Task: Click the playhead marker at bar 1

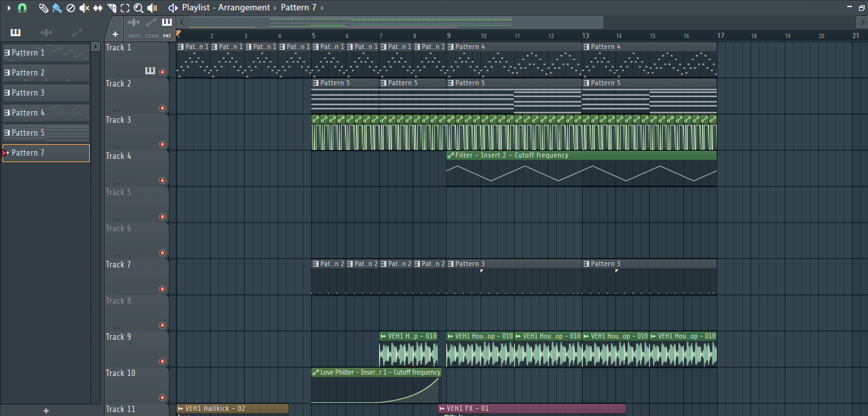Action: pyautogui.click(x=179, y=34)
